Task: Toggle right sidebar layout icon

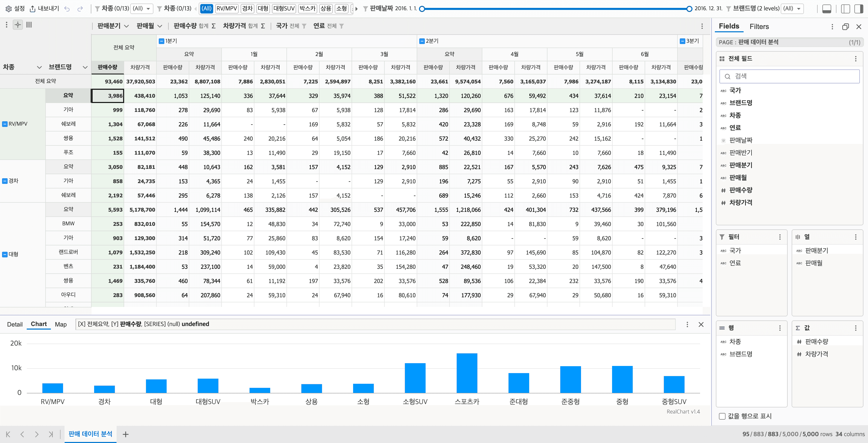Action: pos(859,9)
